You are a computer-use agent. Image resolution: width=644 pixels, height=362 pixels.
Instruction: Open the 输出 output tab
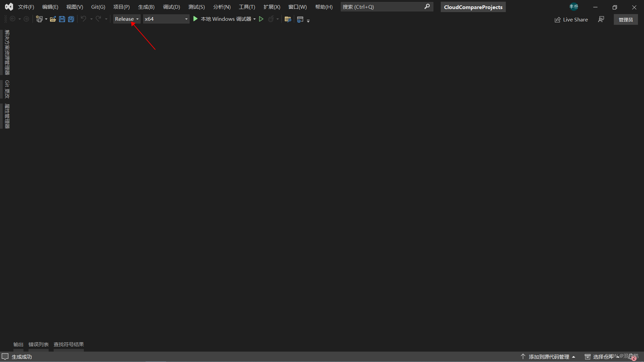tap(18, 344)
